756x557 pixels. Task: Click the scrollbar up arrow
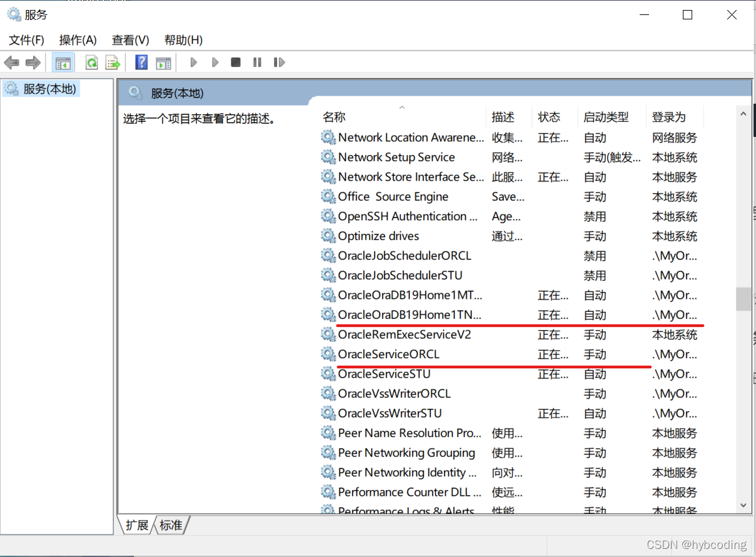743,114
